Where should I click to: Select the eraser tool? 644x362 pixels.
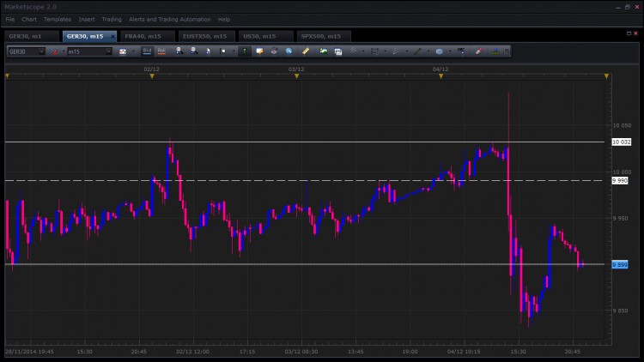coord(479,51)
